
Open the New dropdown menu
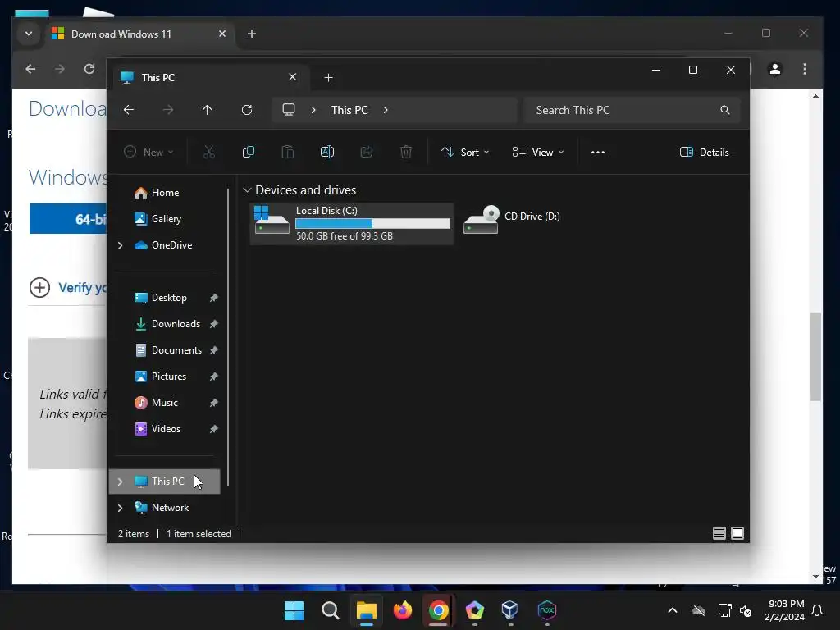[x=148, y=152]
